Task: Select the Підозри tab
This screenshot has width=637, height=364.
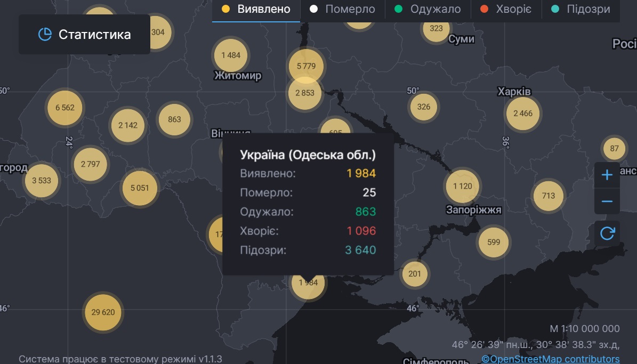Action: coord(581,9)
